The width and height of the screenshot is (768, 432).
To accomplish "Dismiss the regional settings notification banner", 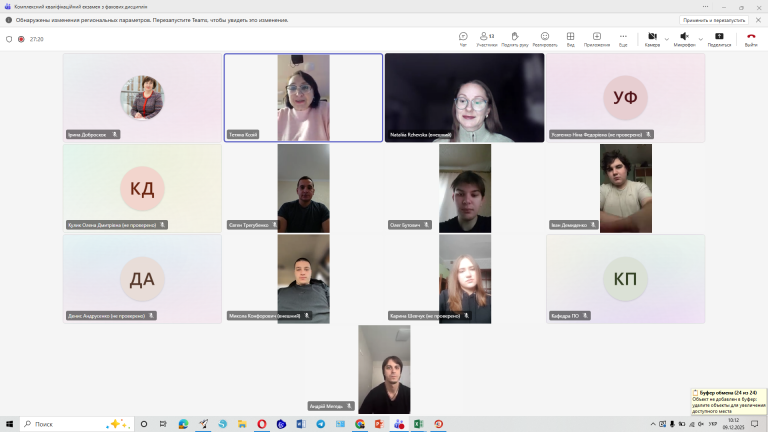I will click(757, 20).
